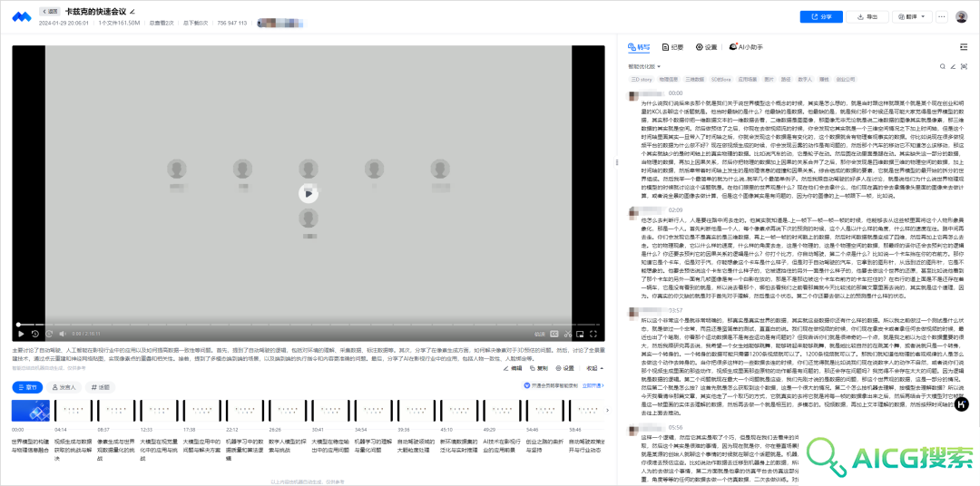This screenshot has height=486, width=980.
Task: Click the transcript edit pencil icon
Action: pyautogui.click(x=953, y=66)
